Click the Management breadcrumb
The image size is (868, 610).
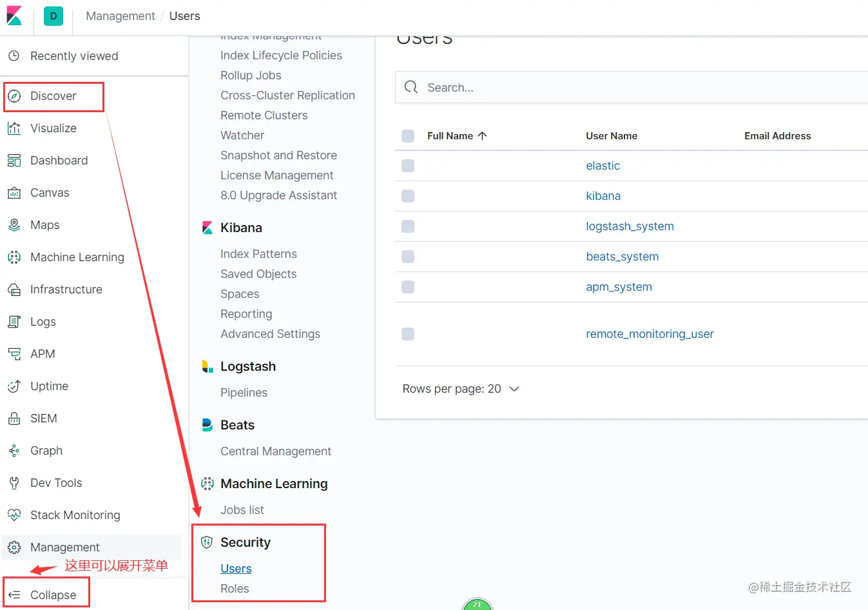click(x=121, y=16)
